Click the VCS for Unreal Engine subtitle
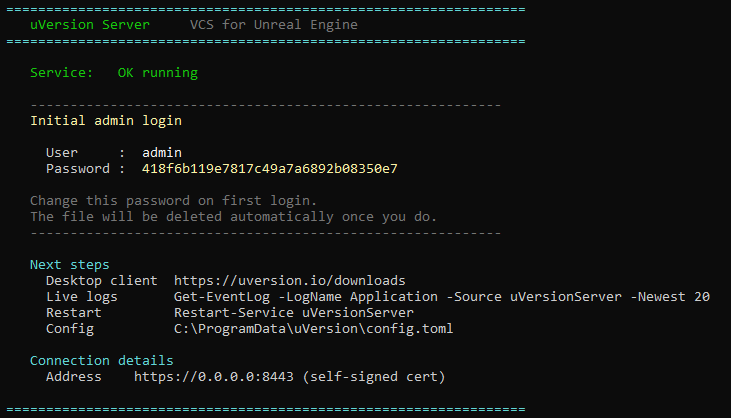 (x=274, y=25)
